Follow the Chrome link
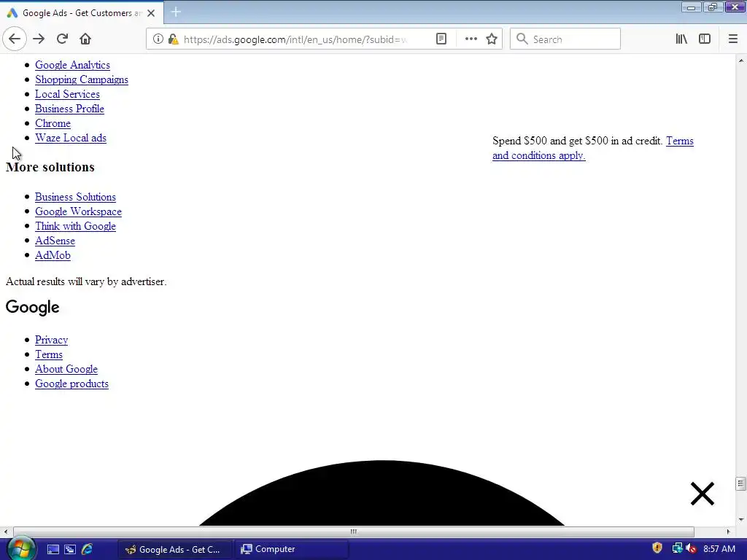The width and height of the screenshot is (747, 560). pyautogui.click(x=53, y=123)
